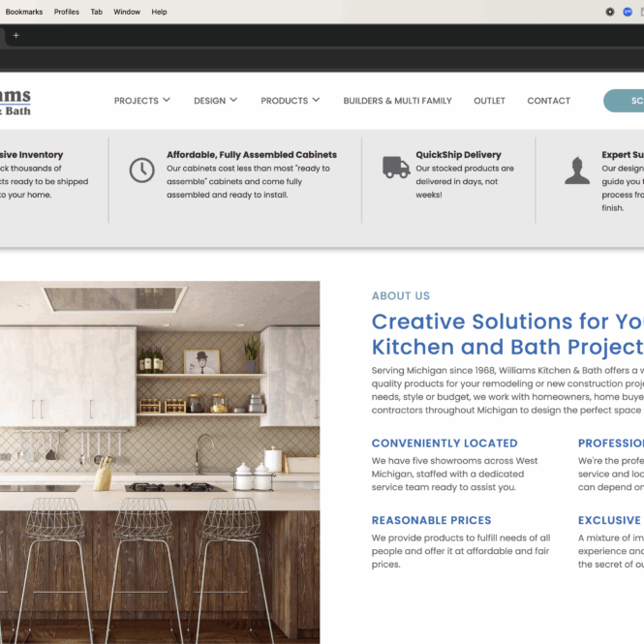The image size is (644, 644).
Task: Open the Help menu
Action: [x=159, y=12]
